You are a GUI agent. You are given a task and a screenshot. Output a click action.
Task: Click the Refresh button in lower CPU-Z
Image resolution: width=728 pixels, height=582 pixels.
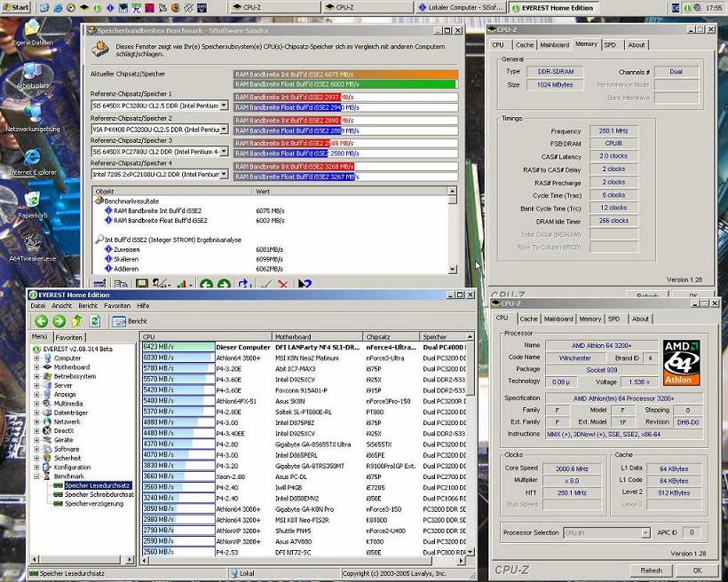[x=651, y=570]
